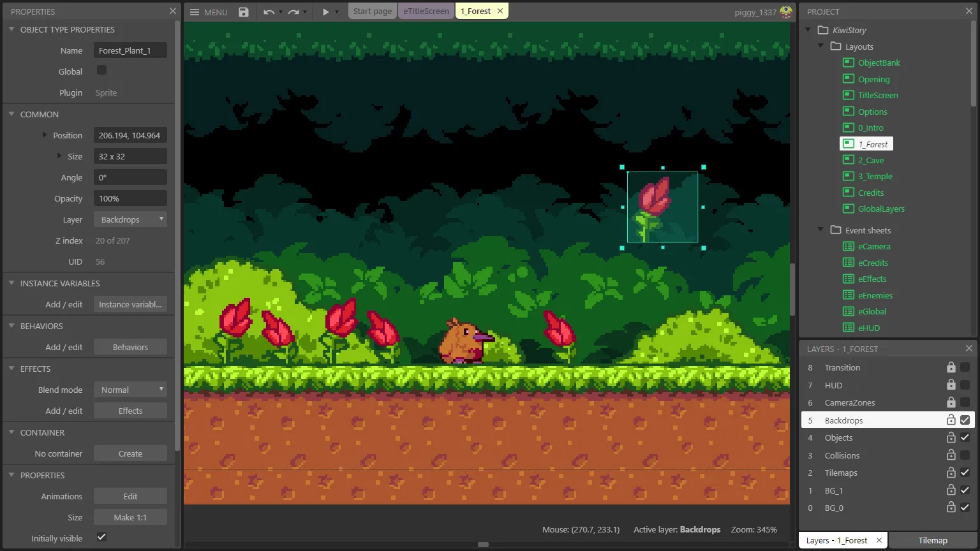Open the Layer dropdown showing Backdrops
The width and height of the screenshot is (980, 551).
click(130, 219)
